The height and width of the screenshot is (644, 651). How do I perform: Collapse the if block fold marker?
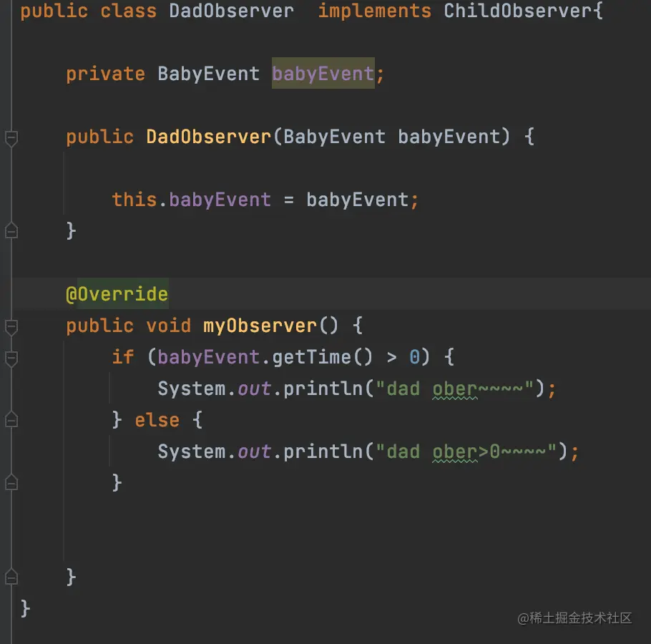point(11,358)
